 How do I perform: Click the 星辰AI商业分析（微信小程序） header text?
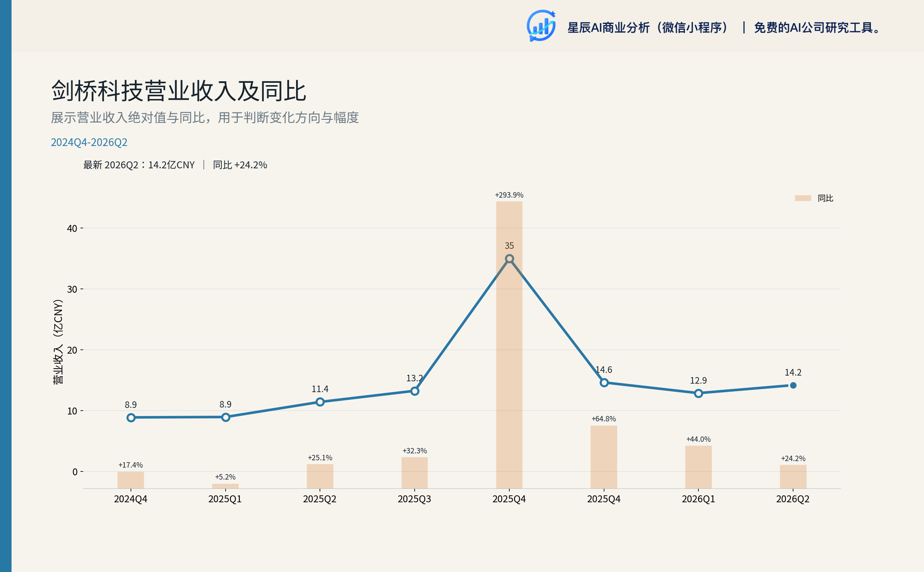(648, 28)
